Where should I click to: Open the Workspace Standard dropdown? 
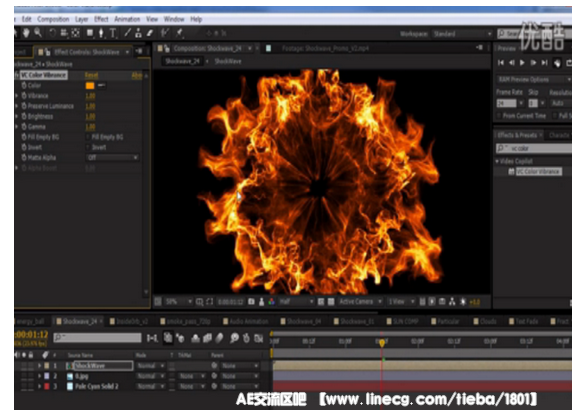(x=462, y=34)
